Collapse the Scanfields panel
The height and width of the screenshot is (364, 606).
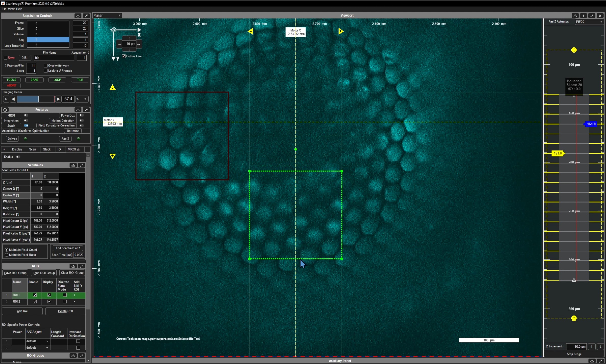81,165
